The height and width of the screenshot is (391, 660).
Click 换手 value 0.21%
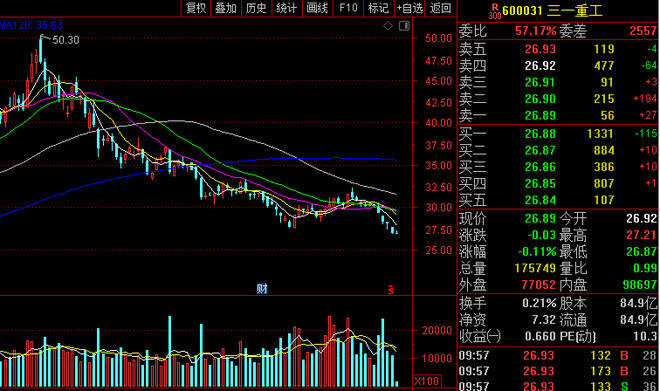click(539, 303)
